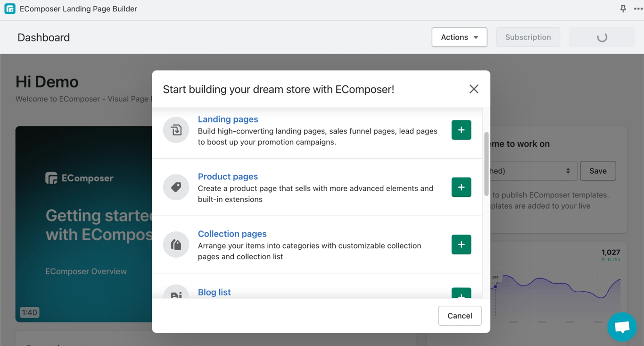The width and height of the screenshot is (644, 346).
Task: Open the live chat bubble
Action: 622,327
